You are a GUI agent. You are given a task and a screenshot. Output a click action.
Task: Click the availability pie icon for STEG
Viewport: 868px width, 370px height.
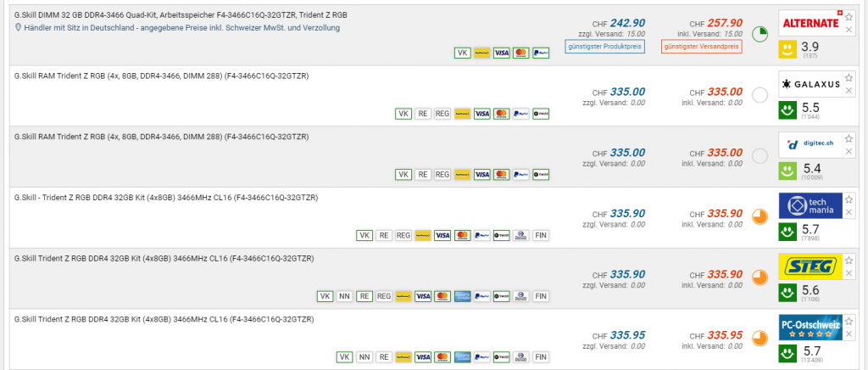click(x=759, y=277)
